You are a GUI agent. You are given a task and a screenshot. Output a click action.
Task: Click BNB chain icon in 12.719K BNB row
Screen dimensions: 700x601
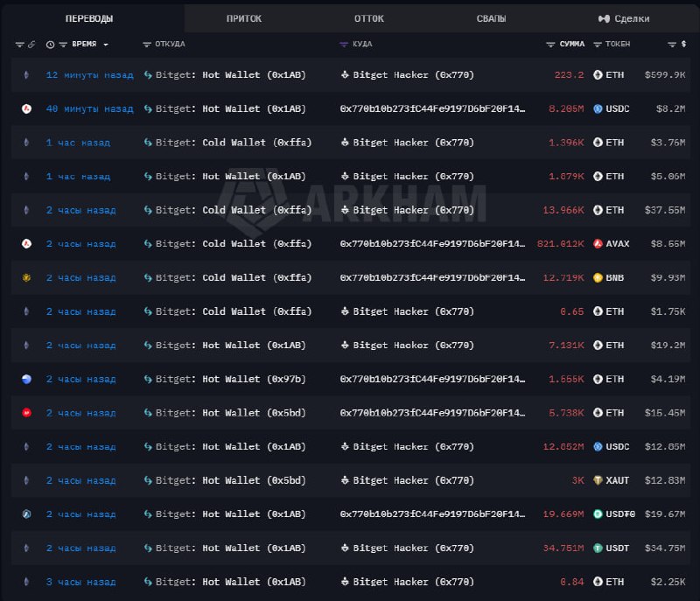coord(26,277)
